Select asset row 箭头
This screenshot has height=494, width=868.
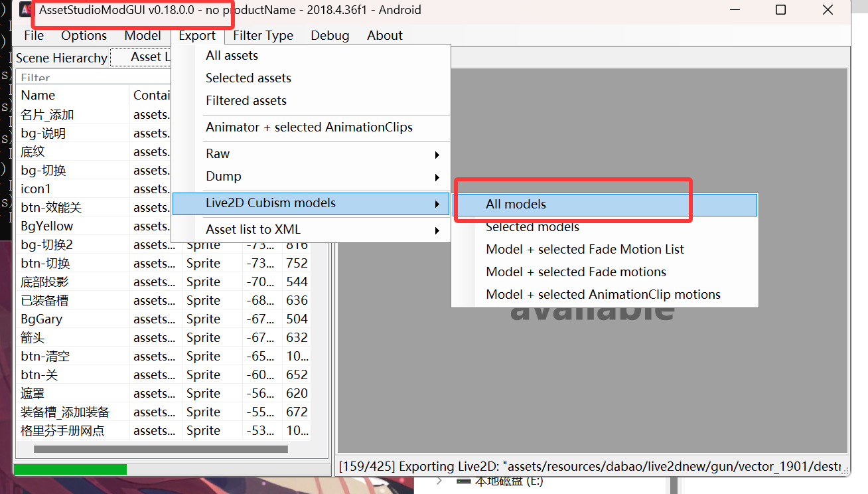coord(163,338)
